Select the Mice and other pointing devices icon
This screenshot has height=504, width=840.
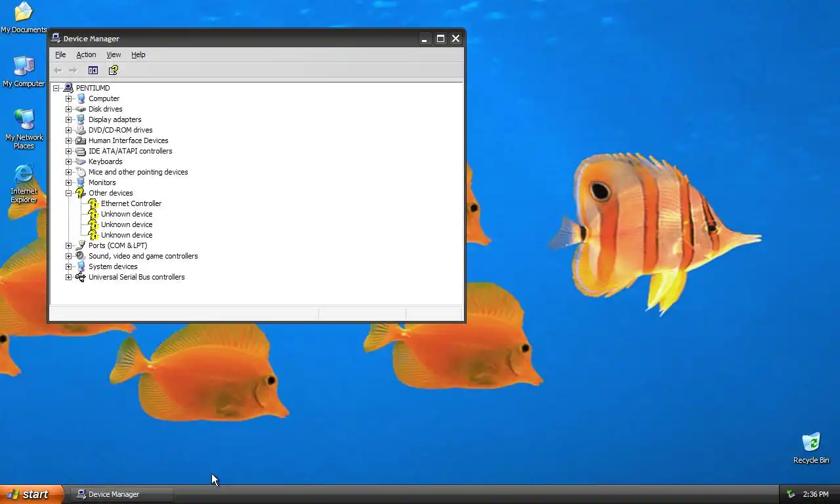pos(81,172)
